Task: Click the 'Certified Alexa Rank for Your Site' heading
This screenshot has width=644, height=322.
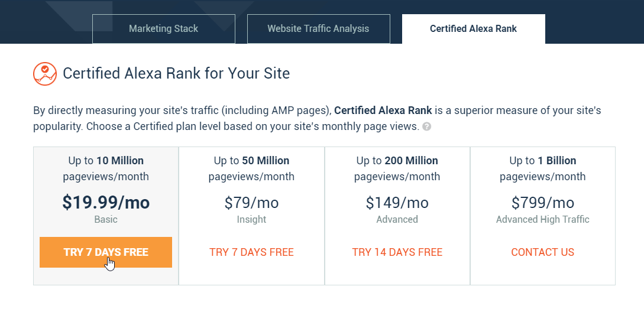Action: (x=176, y=73)
